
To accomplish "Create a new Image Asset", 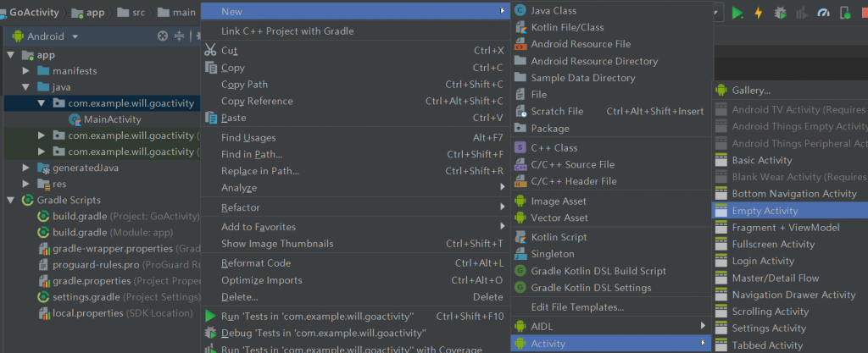I will pos(610,201).
